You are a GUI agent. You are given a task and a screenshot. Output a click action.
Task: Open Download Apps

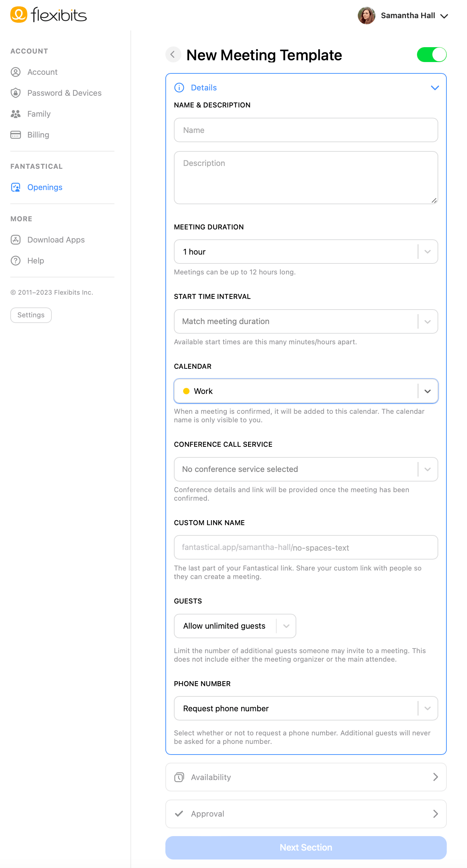coord(56,240)
